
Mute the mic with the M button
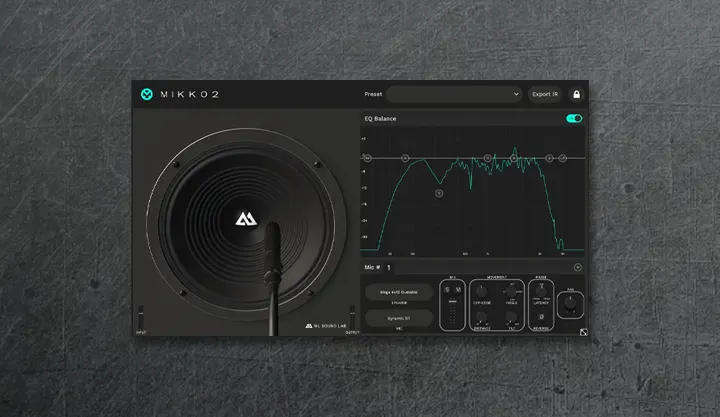click(x=458, y=291)
